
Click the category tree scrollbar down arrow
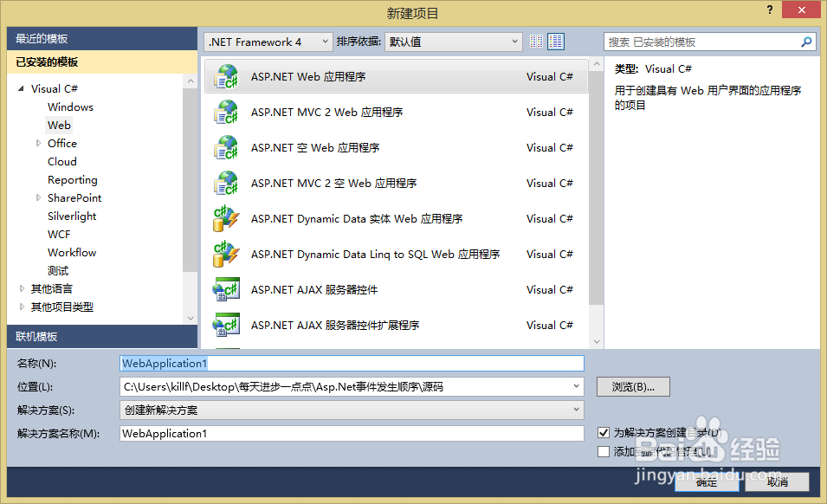point(191,318)
